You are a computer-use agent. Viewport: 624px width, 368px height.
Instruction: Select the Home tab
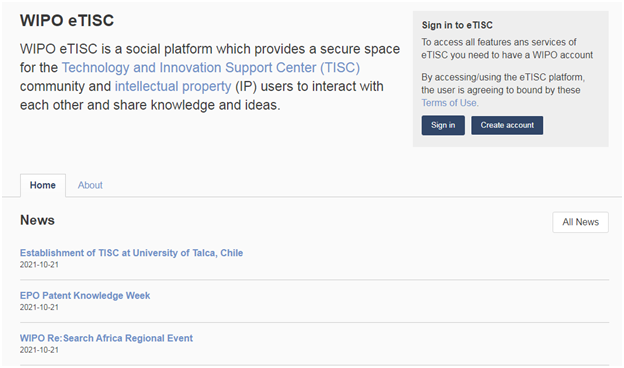(x=43, y=185)
